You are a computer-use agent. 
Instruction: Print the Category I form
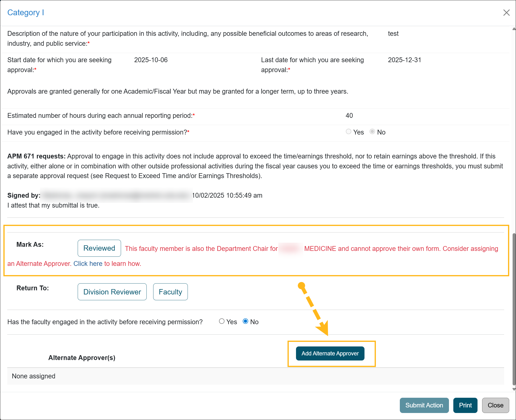pos(465,405)
